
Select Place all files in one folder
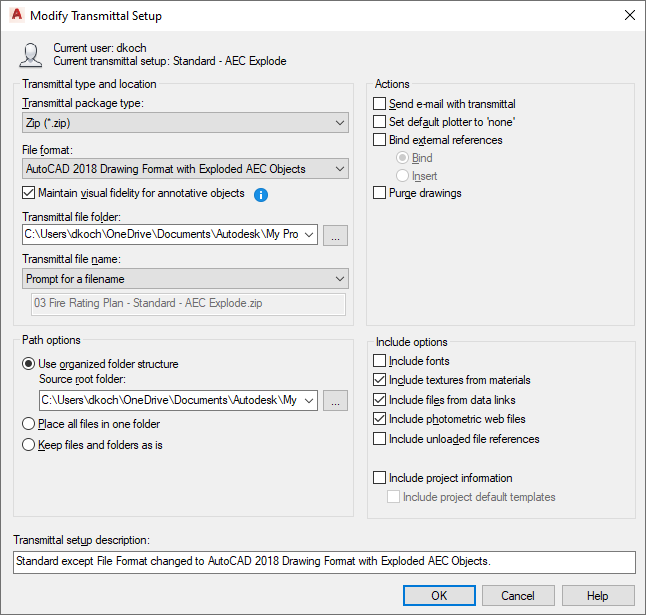[x=28, y=424]
